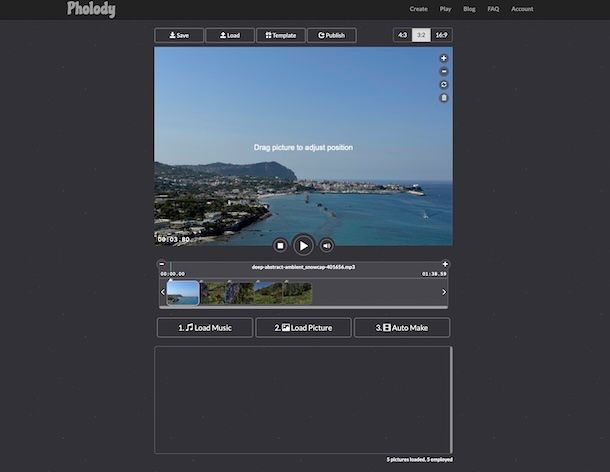This screenshot has height=472, width=610.
Task: Mute audio with the speaker icon
Action: coord(327,245)
